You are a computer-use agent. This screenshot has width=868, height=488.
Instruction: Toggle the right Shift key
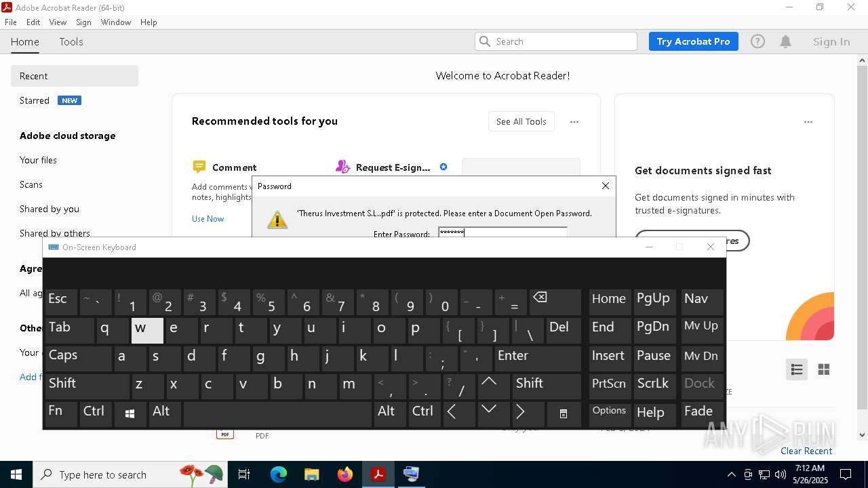(547, 386)
